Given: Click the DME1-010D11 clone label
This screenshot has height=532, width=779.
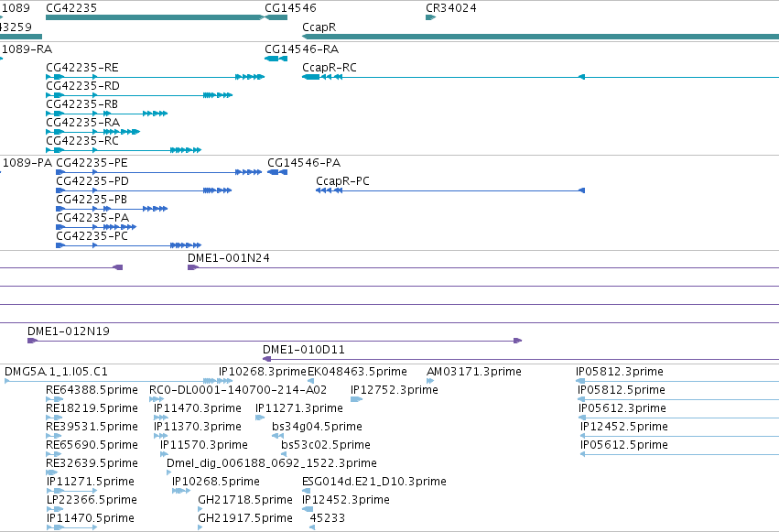Looking at the screenshot, I should (304, 350).
